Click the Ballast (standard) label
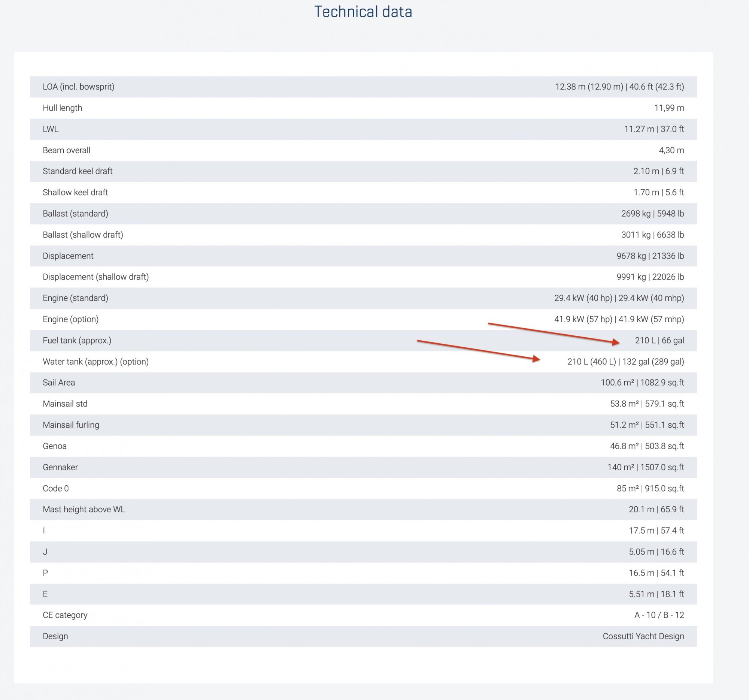This screenshot has height=700, width=749. pyautogui.click(x=75, y=213)
